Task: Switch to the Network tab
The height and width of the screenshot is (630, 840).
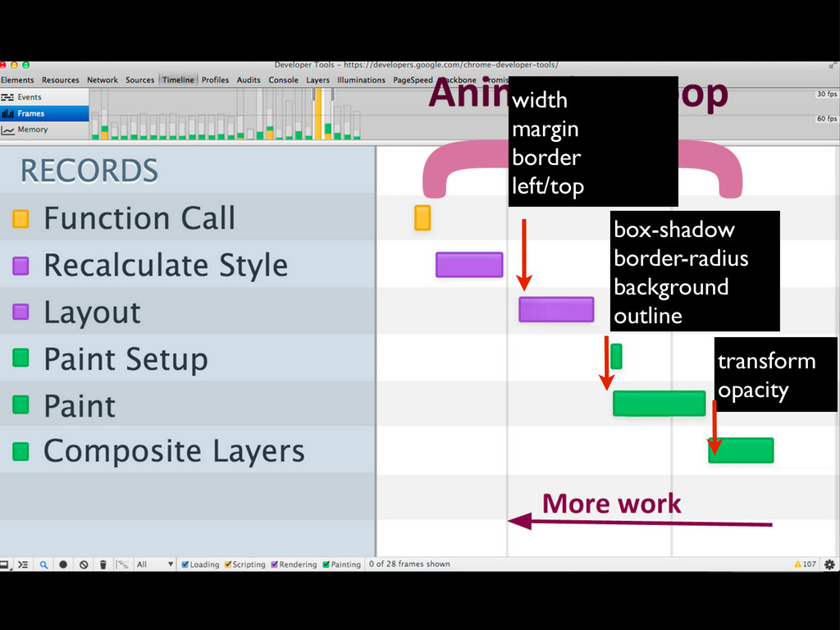Action: coord(103,80)
